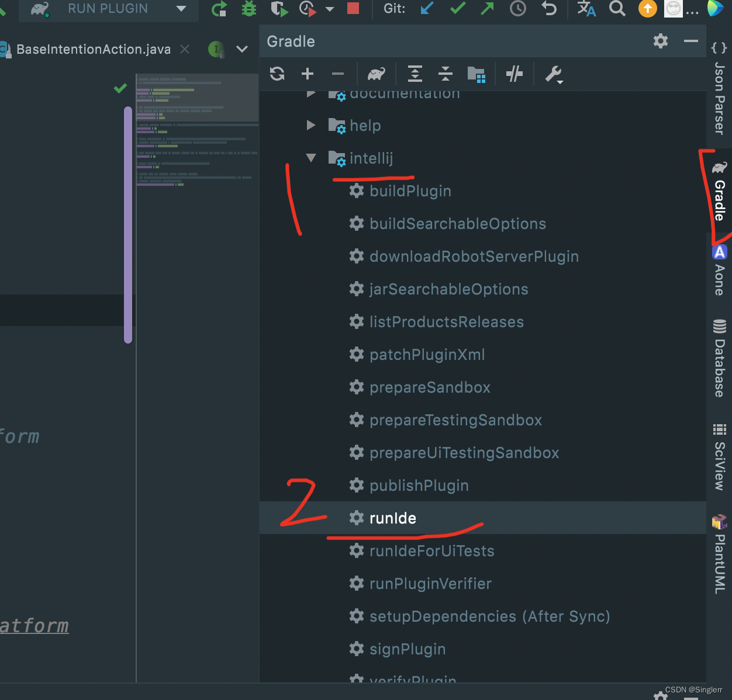Expand hidden editor tabs chevron
The image size is (732, 700).
tap(242, 49)
